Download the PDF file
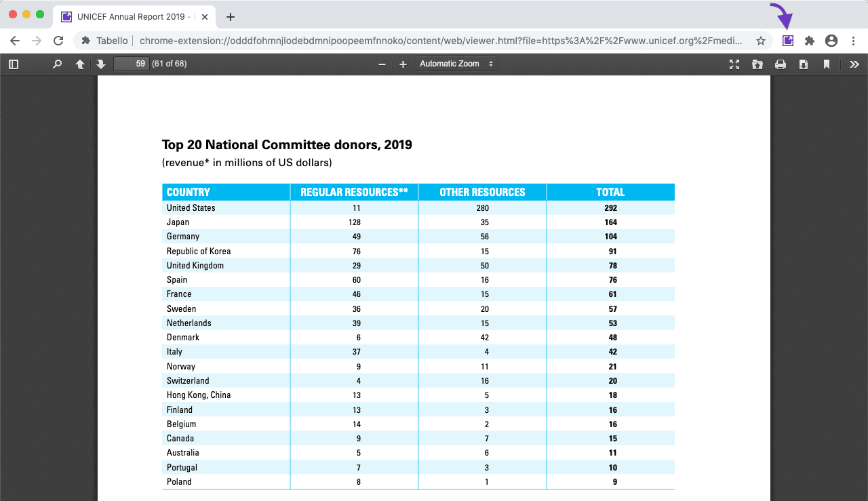The height and width of the screenshot is (501, 868). pos(804,64)
